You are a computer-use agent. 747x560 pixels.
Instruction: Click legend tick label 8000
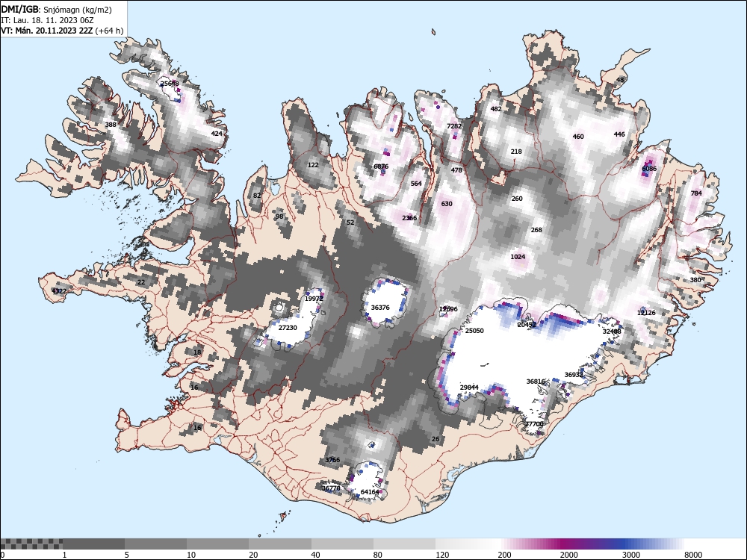(693, 555)
